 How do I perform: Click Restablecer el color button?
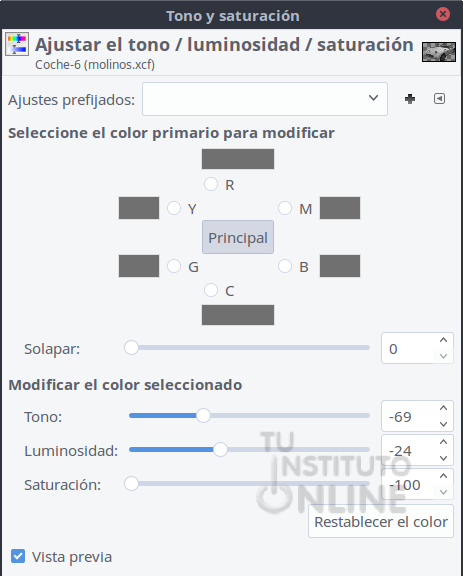pos(381,521)
